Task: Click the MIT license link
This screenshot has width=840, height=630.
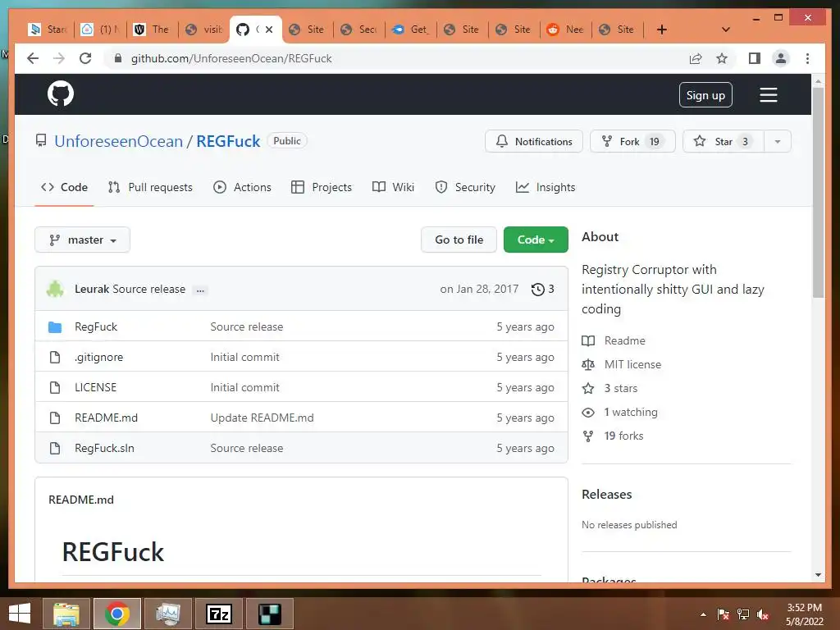Action: pos(632,364)
